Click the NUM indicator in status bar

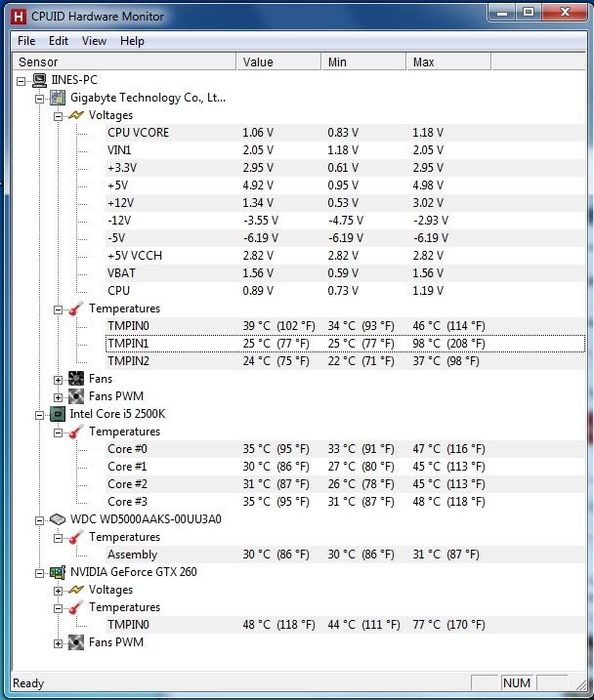click(517, 683)
